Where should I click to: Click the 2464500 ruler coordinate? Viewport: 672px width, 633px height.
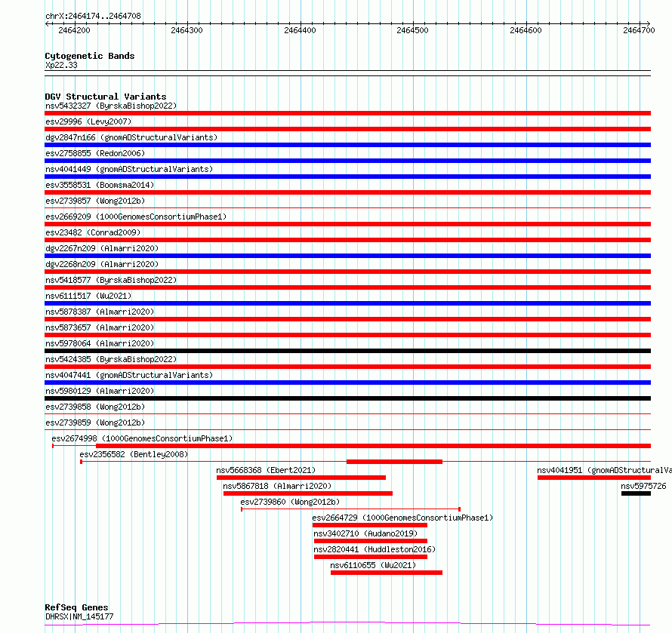(412, 30)
